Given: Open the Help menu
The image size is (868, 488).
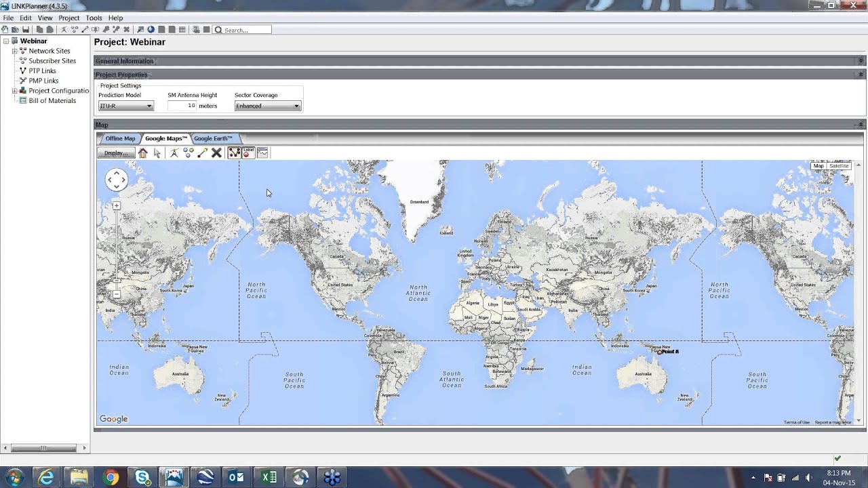Looking at the screenshot, I should [116, 18].
